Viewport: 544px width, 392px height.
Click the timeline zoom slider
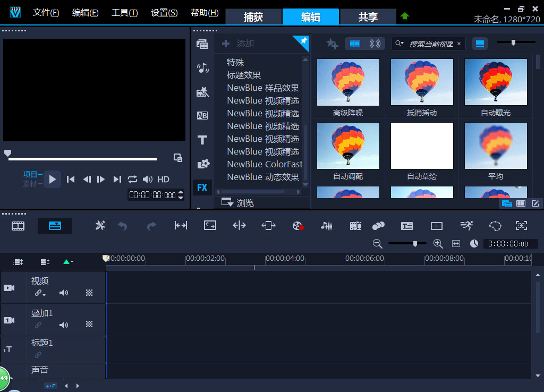click(415, 243)
